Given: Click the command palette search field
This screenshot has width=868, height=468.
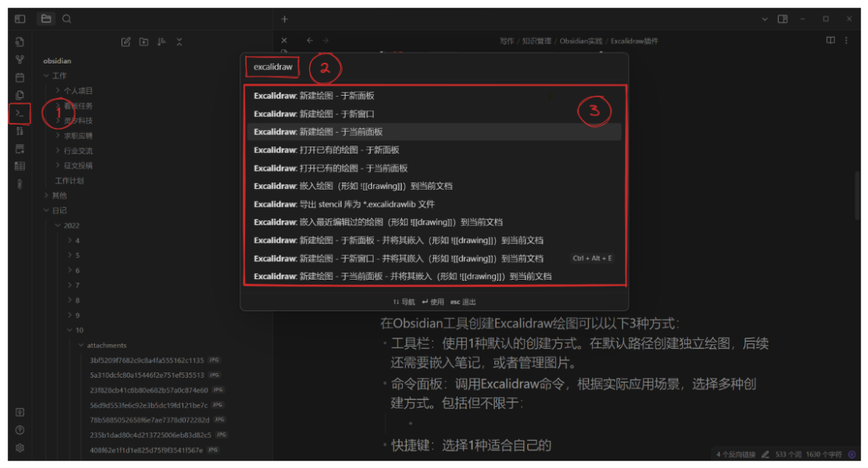Looking at the screenshot, I should [x=434, y=67].
